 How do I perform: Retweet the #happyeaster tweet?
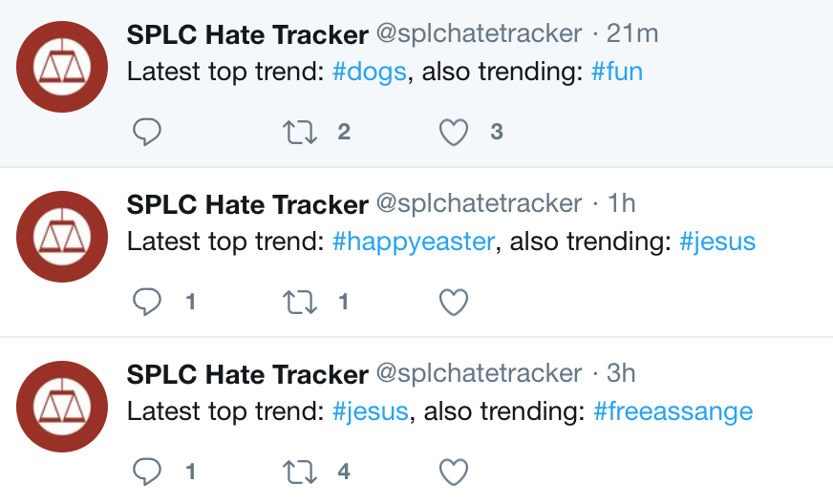tap(301, 303)
